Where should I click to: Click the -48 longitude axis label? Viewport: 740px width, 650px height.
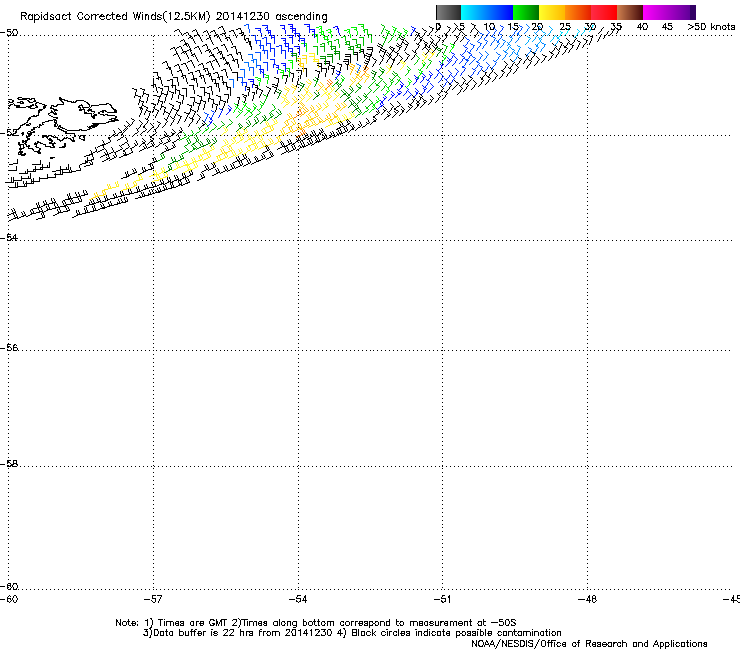588,599
